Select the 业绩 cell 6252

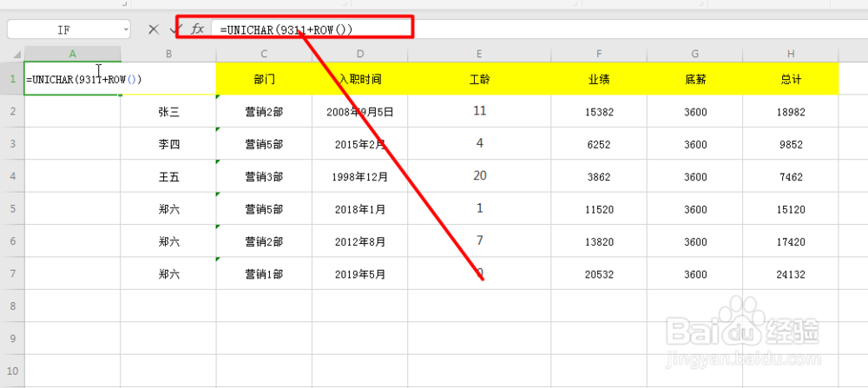(x=599, y=144)
